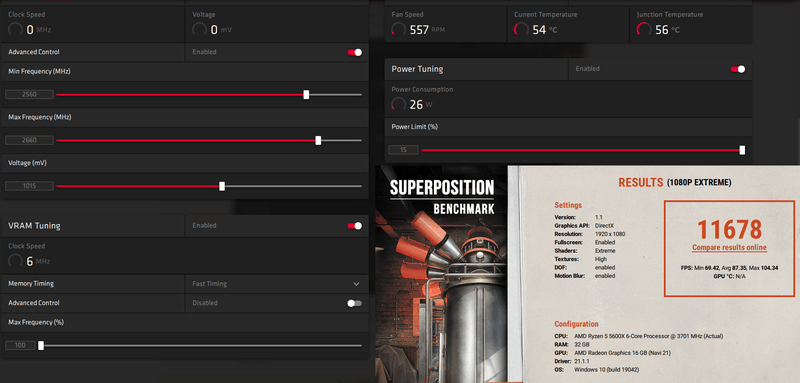Click the GPU Clock Speed gauge icon
Viewport: 800px width, 383px height.
click(x=16, y=30)
